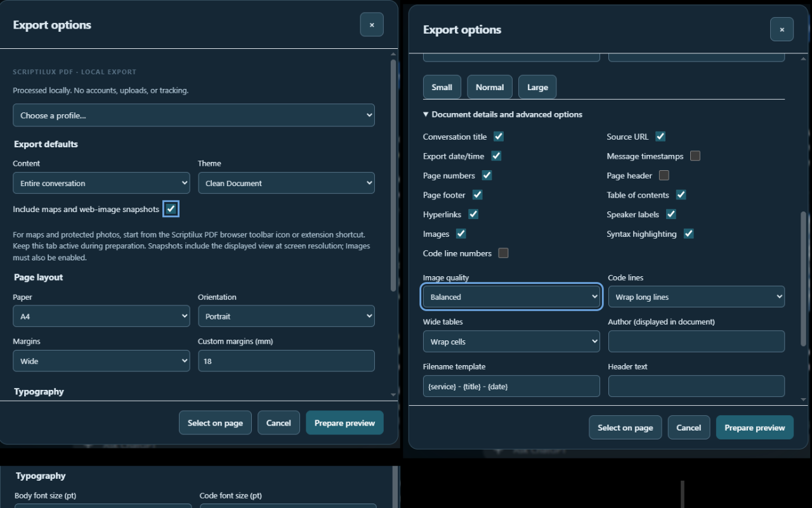The height and width of the screenshot is (508, 812).
Task: Click Prepare preview in the Export defaults dialog
Action: (x=344, y=423)
